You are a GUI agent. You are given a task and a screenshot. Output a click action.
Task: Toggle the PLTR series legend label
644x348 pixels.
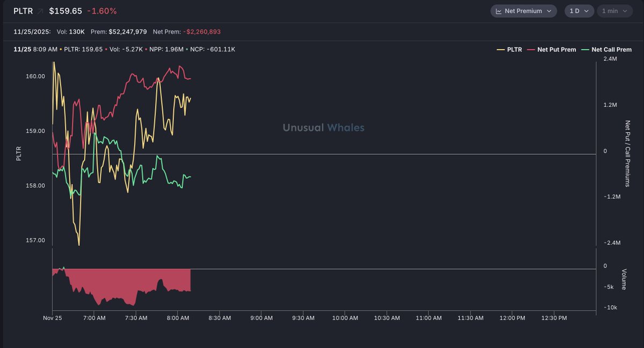pyautogui.click(x=514, y=49)
